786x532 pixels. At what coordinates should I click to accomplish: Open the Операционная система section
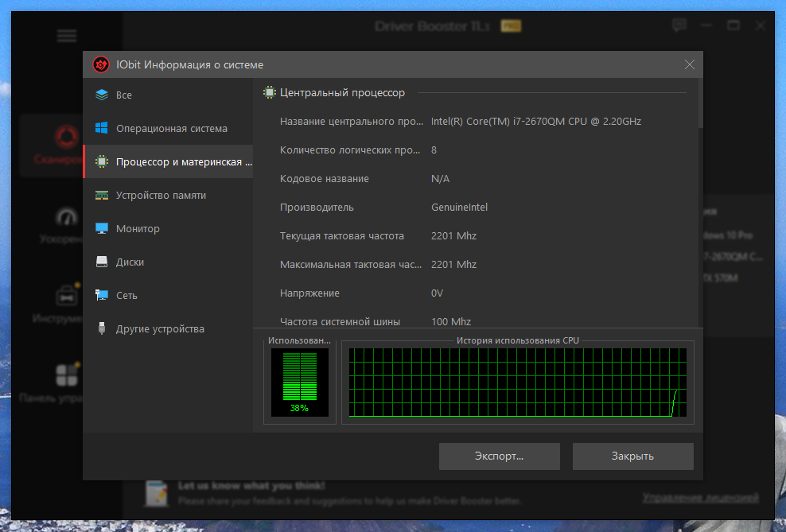[x=168, y=128]
